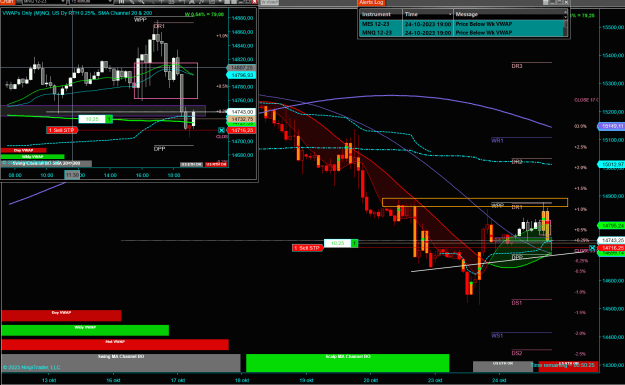Select the pink rectangle drawing on inset chart
625x385 pixels.
166,81
